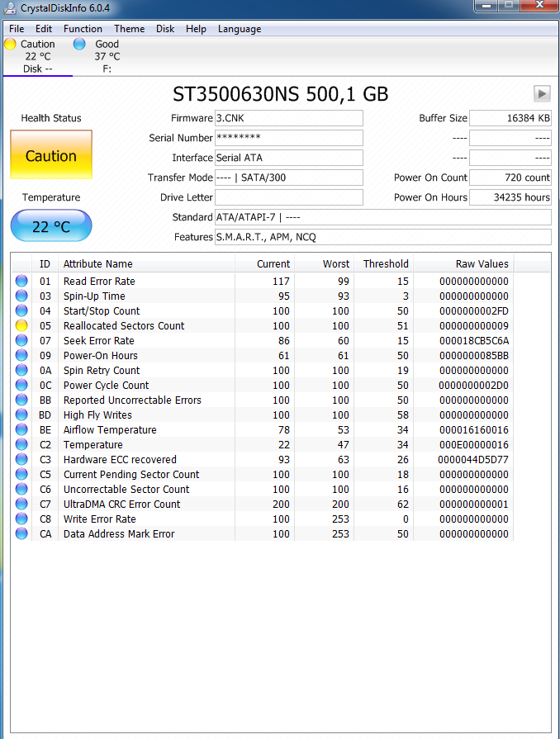Click raw value 0000000085BB for Power-On Hours
The image size is (560, 739).
474,355
